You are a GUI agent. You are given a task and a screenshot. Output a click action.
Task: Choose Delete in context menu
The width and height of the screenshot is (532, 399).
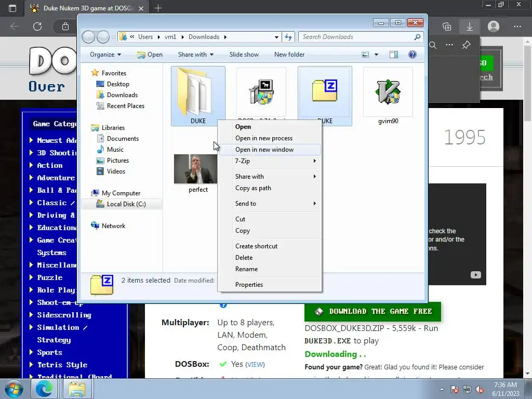point(270,258)
